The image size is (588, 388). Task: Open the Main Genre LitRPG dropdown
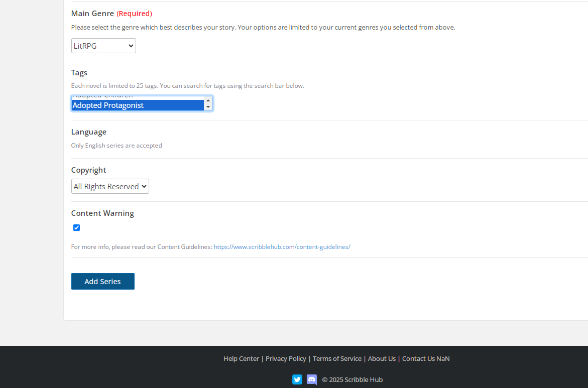pyautogui.click(x=103, y=46)
